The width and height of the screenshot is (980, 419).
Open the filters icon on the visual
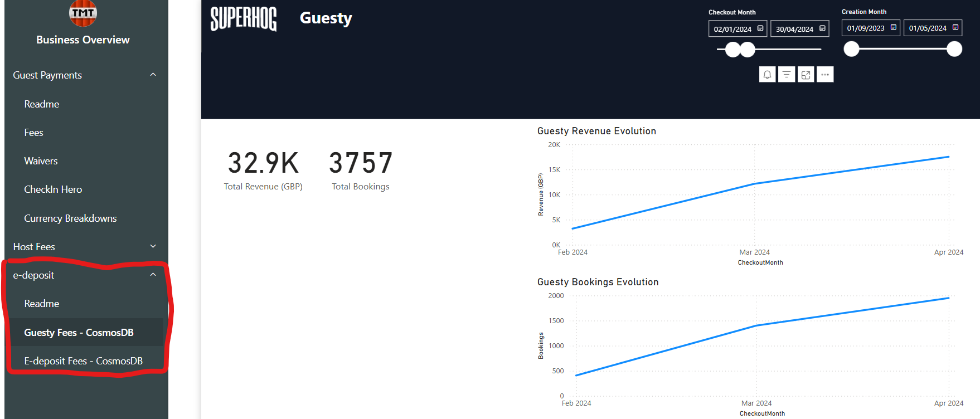pyautogui.click(x=787, y=75)
